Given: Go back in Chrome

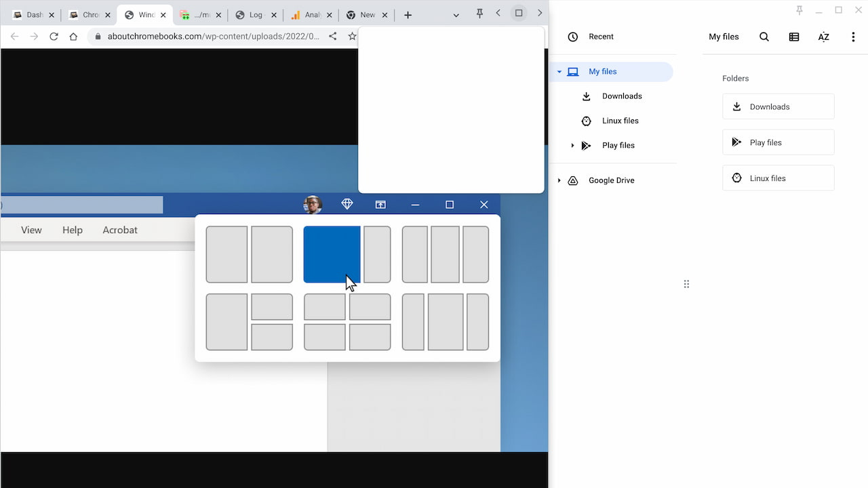Looking at the screenshot, I should [x=14, y=37].
